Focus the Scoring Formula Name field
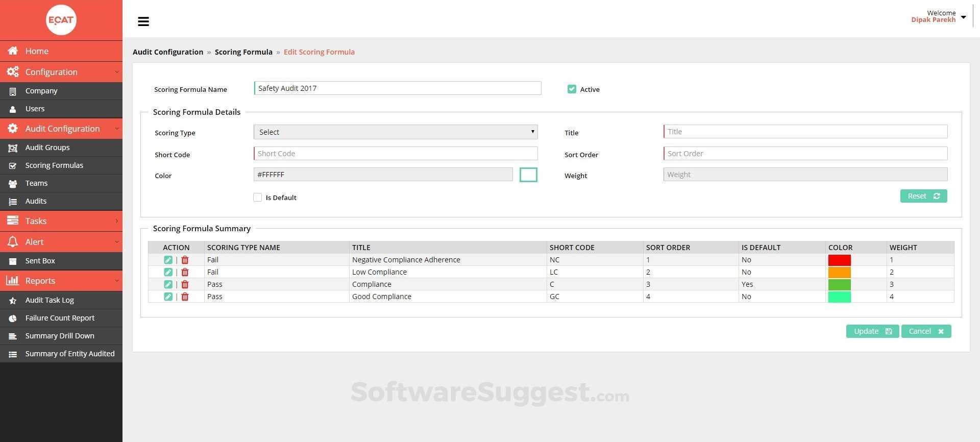Screen dimensions: 980x442 click(x=398, y=88)
